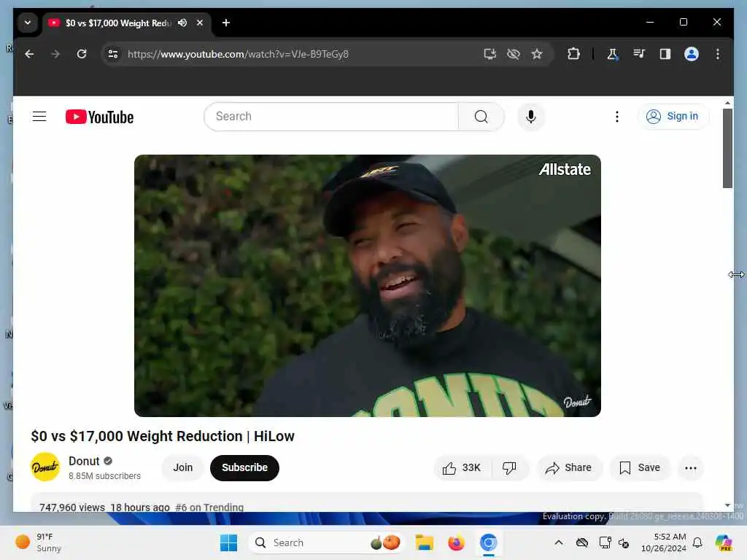Click the scrollbar up arrow
The height and width of the screenshot is (560, 747).
coord(727,103)
